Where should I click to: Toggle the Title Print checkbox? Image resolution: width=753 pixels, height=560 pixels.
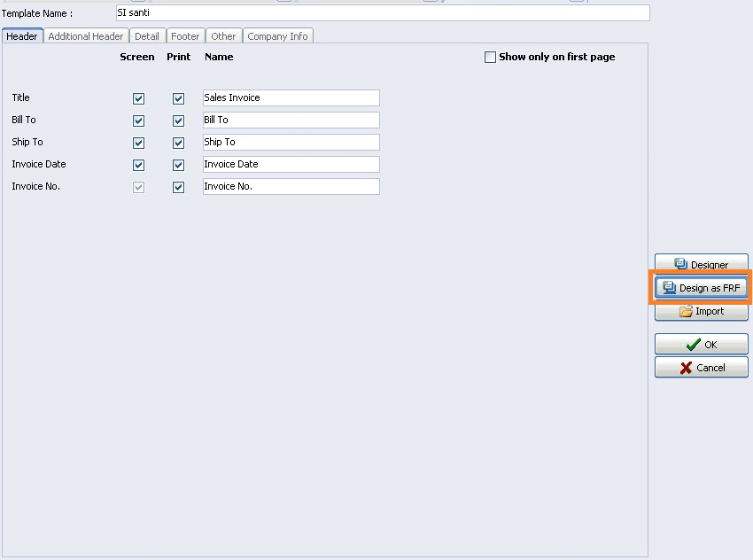178,98
